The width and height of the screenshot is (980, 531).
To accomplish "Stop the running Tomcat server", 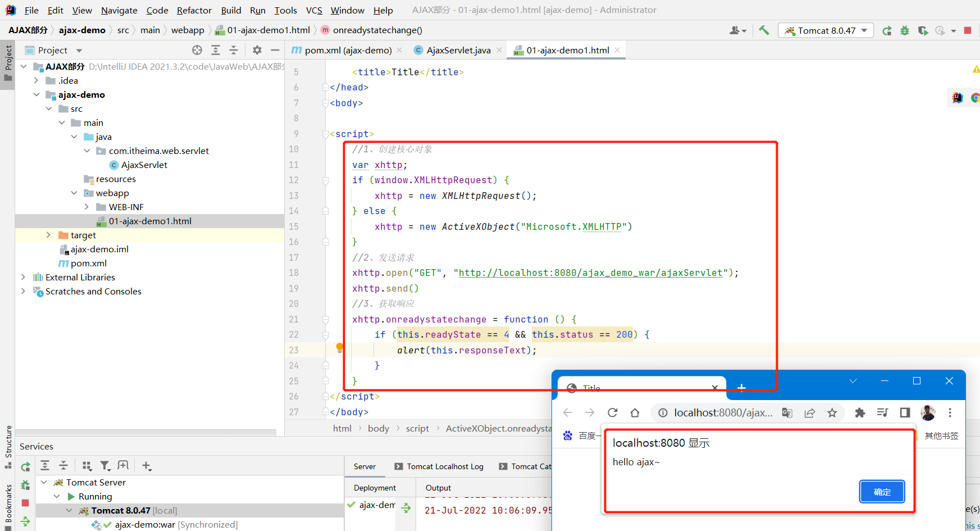I will 968,30.
